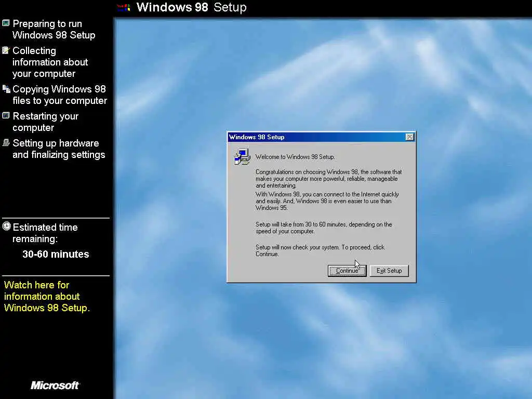The width and height of the screenshot is (532, 399).
Task: Click the Restarting your computer icon
Action: tap(6, 116)
